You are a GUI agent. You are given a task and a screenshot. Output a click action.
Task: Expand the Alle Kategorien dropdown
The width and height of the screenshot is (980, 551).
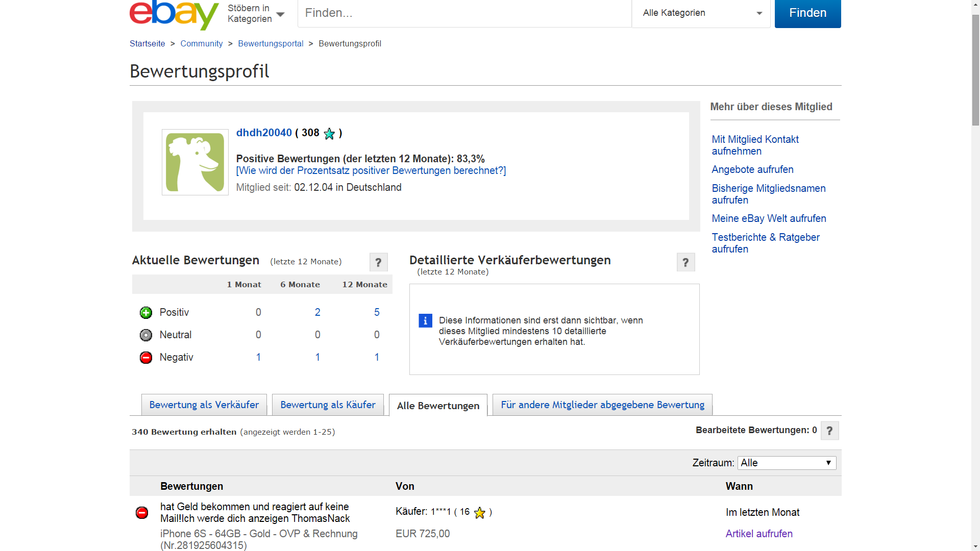(701, 13)
